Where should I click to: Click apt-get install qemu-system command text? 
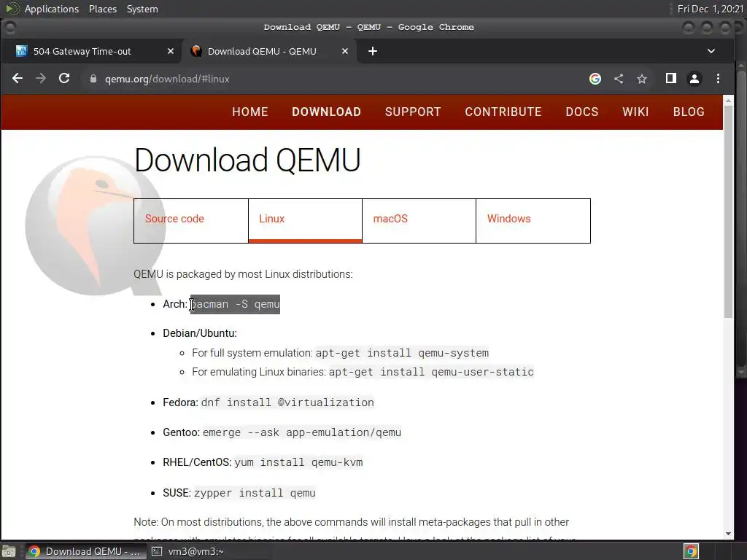(x=402, y=353)
